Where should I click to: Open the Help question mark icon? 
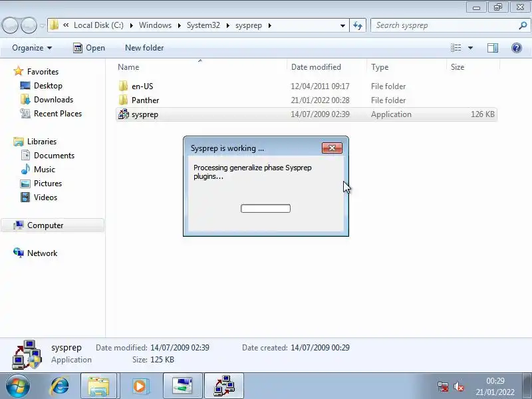click(517, 48)
